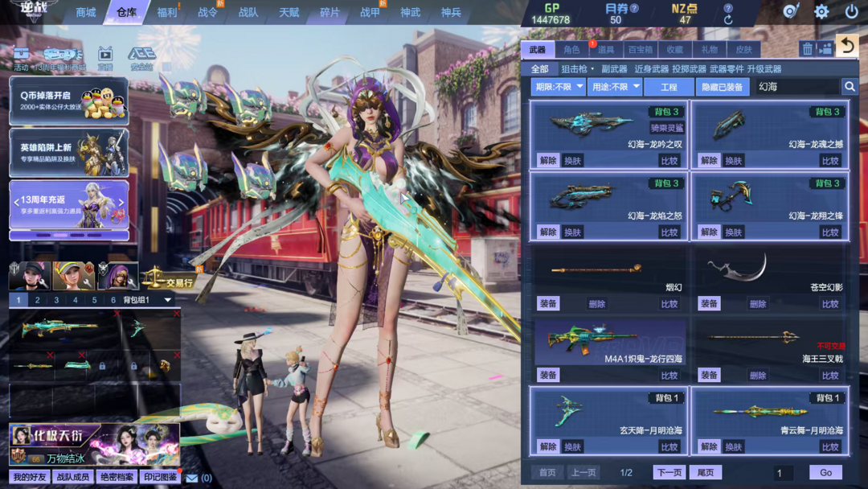Open the help icon beside 月券
The width and height of the screenshot is (868, 489).
pos(634,8)
